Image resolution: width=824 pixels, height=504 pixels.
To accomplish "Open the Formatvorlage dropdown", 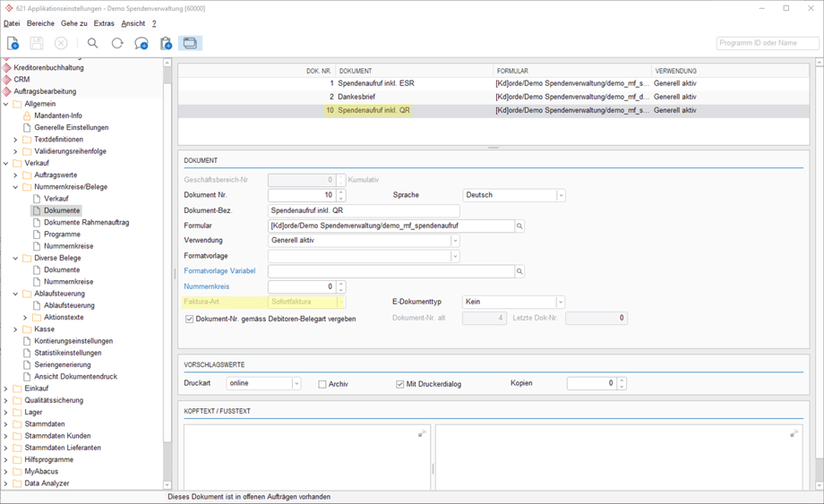I will click(x=455, y=256).
